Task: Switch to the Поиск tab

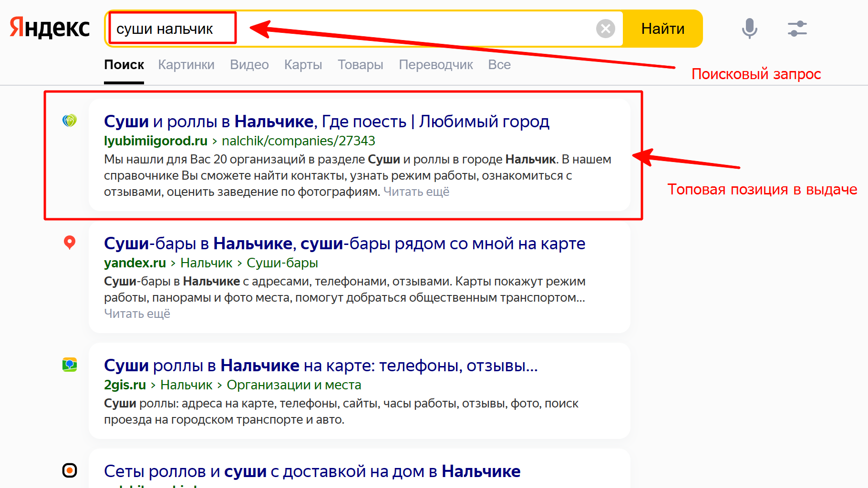Action: tap(124, 65)
